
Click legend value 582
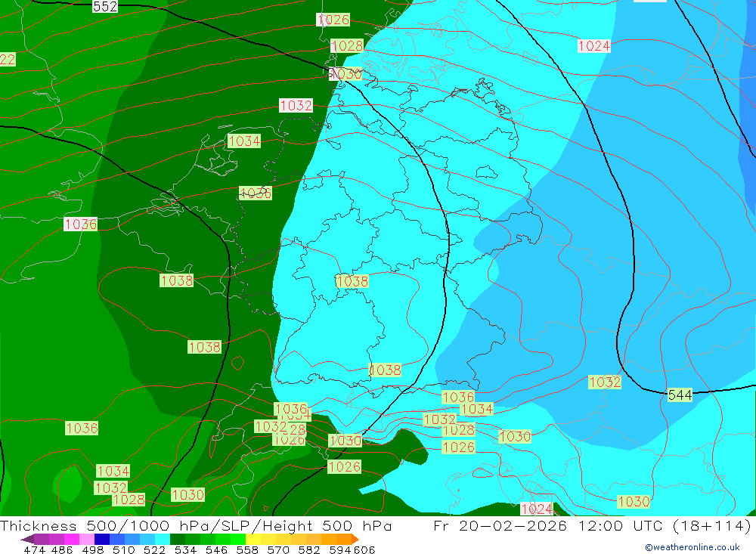[308, 550]
